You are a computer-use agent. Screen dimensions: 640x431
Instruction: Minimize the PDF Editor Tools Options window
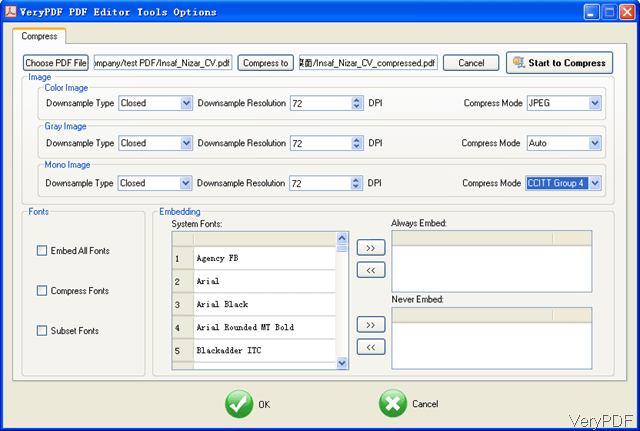point(591,12)
